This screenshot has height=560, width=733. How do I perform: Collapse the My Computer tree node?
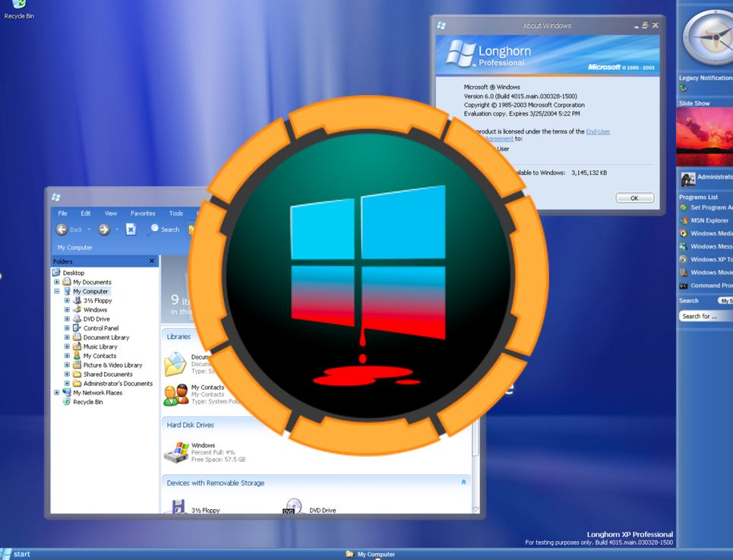(57, 291)
